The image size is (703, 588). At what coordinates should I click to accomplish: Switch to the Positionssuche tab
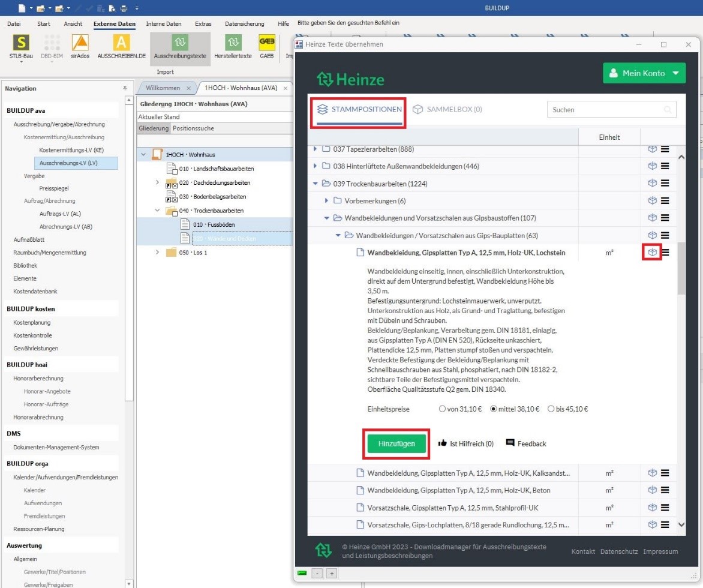pos(193,128)
